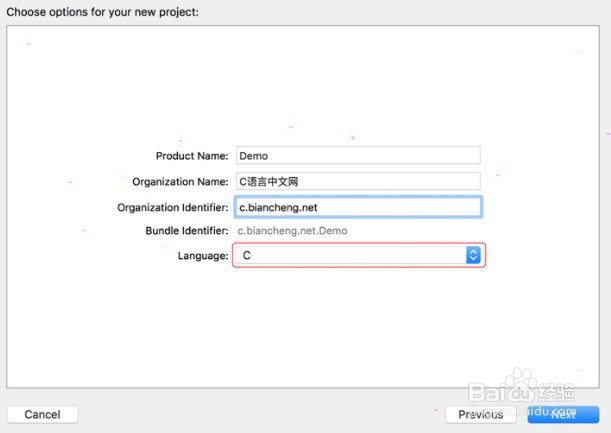Click the "Organization Identifier:" label
Image resolution: width=611 pixels, height=433 pixels.
coord(173,207)
